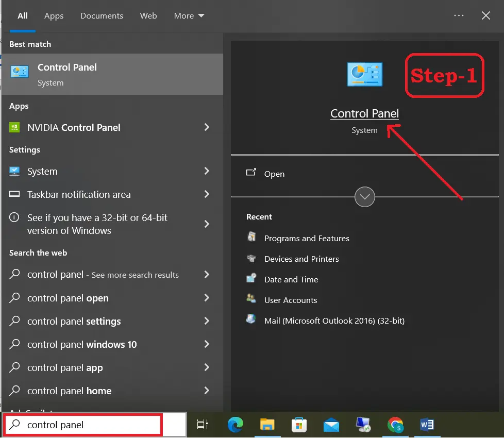
Task: Expand the 'control panel home' suggestion arrow
Action: point(207,391)
